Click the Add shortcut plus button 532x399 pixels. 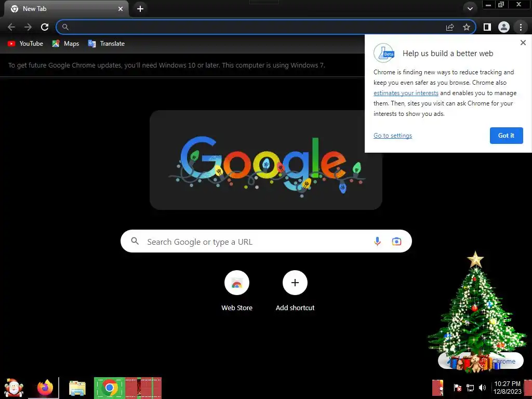click(x=295, y=283)
